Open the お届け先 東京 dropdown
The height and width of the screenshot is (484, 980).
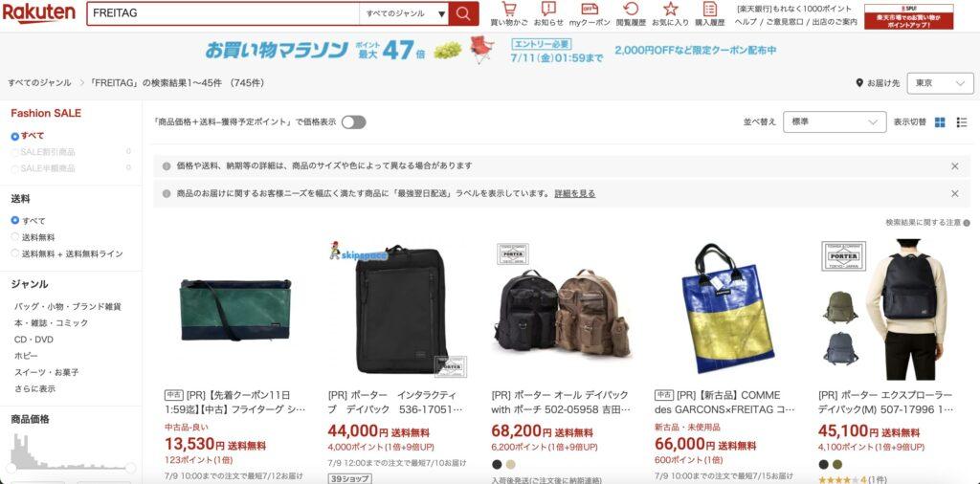coord(940,83)
